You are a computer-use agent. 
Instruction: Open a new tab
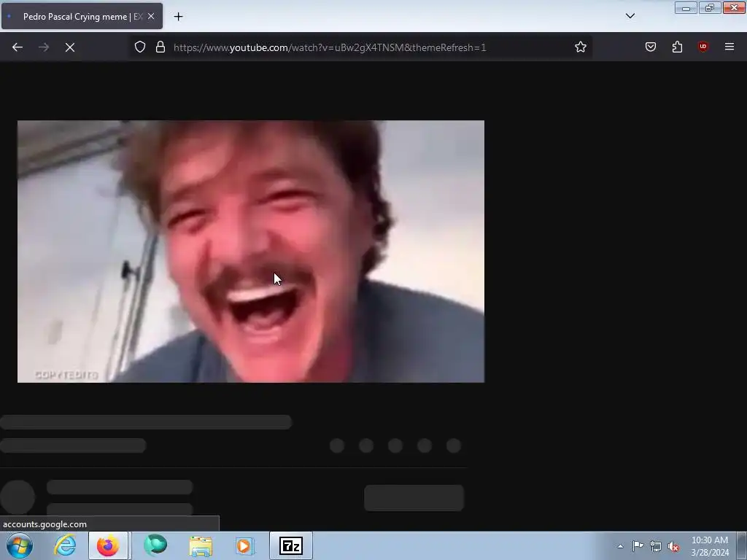point(179,17)
